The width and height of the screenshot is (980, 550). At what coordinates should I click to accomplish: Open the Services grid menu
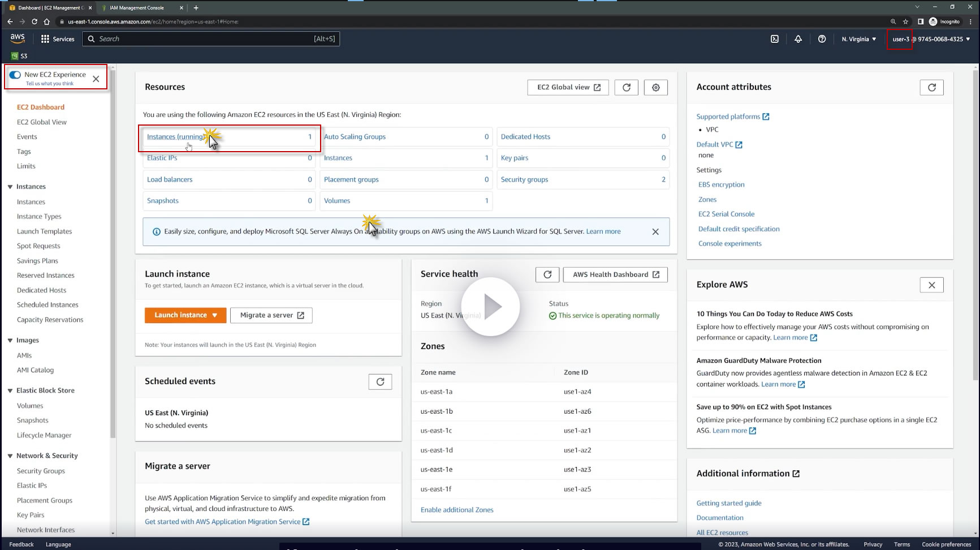coord(58,39)
